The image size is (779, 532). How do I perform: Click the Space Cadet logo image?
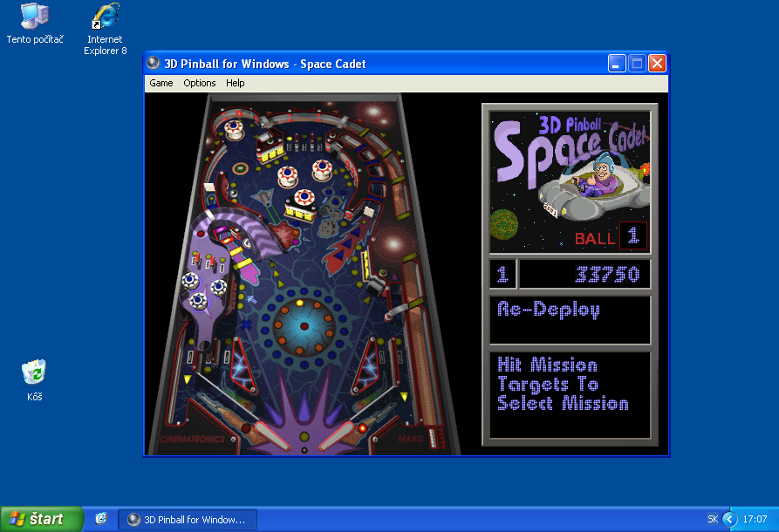pyautogui.click(x=570, y=181)
